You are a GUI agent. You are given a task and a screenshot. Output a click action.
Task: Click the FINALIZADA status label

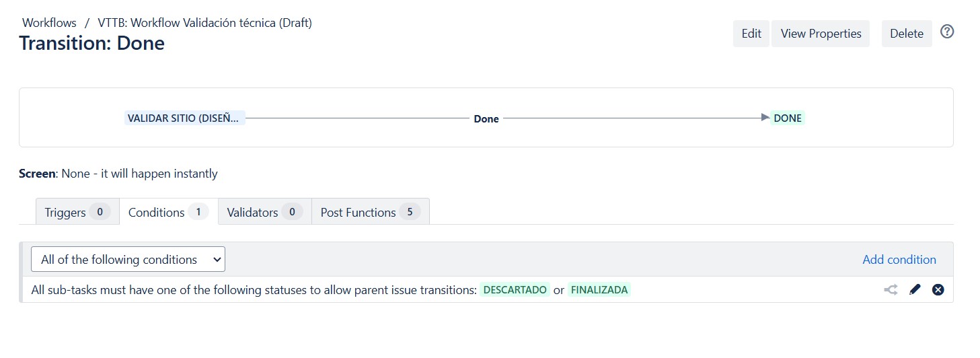[599, 290]
